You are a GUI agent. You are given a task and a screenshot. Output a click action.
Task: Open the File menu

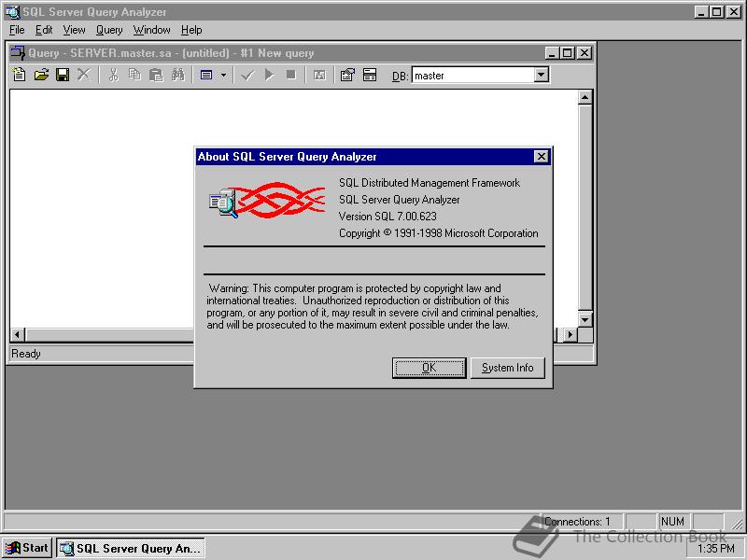tap(17, 30)
